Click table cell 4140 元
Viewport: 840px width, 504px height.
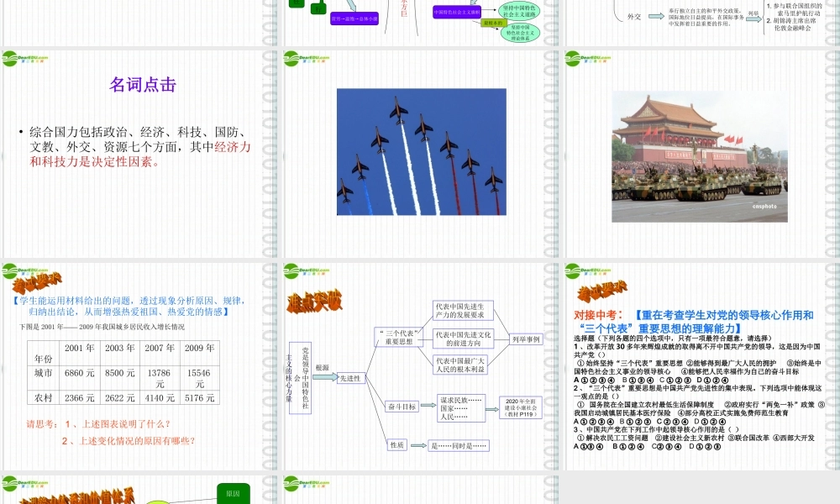click(x=160, y=398)
